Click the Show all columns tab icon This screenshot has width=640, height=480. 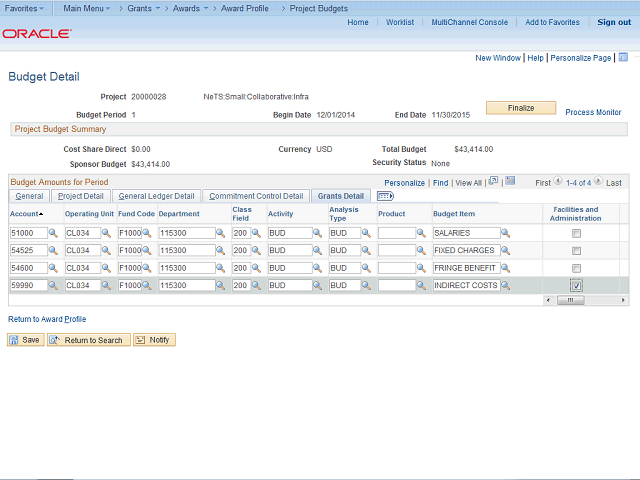coord(385,196)
